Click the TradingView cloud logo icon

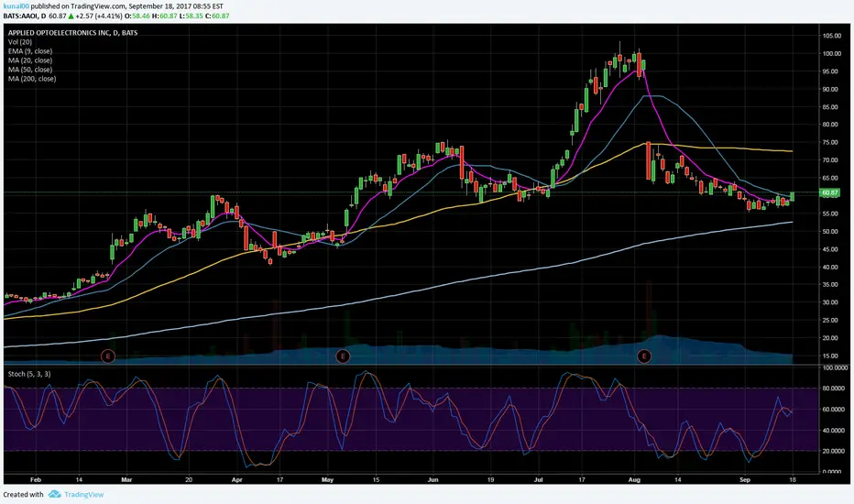(x=54, y=494)
